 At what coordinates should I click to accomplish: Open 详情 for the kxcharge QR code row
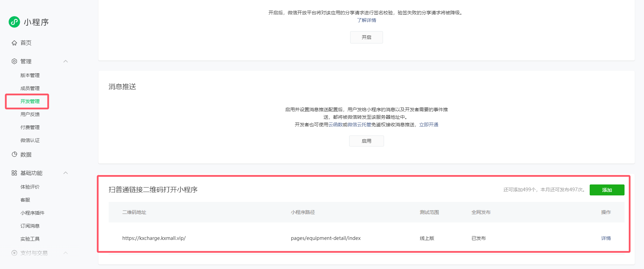tap(606, 238)
